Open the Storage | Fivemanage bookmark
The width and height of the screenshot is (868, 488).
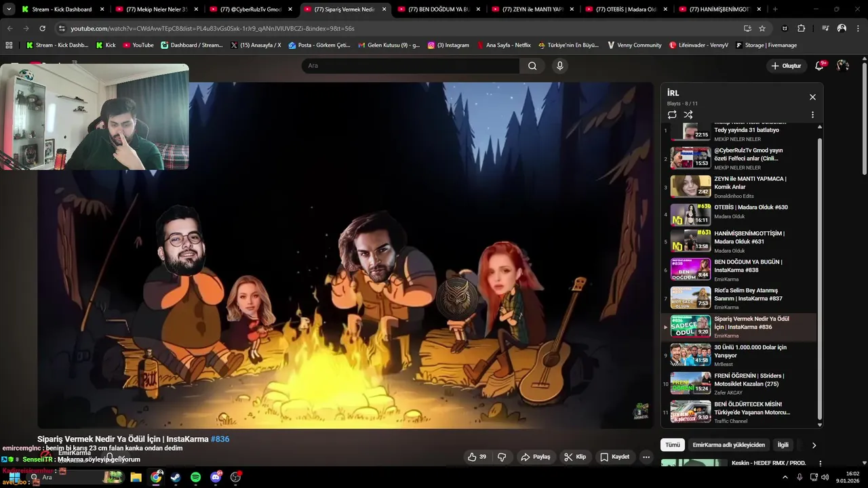pos(766,45)
